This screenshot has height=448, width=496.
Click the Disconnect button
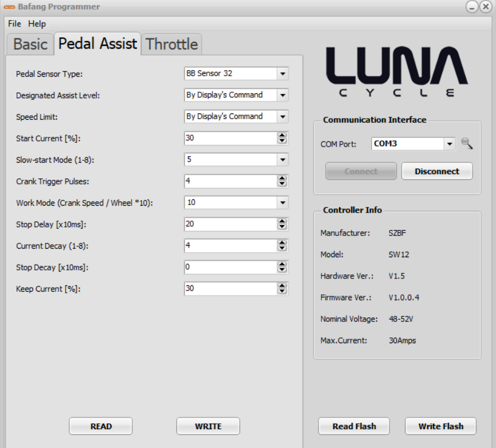(436, 171)
